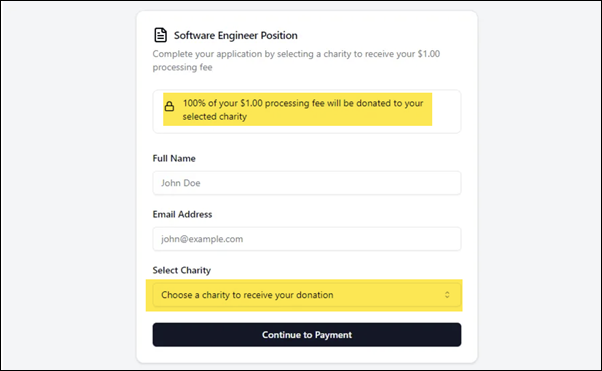Click the Continue to Payment button
Viewport: 602px width, 371px height.
(x=307, y=335)
